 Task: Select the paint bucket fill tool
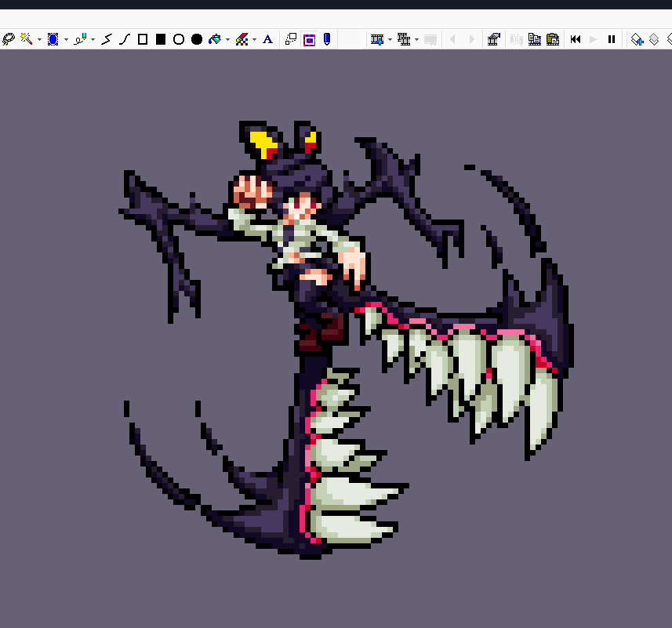[215, 39]
